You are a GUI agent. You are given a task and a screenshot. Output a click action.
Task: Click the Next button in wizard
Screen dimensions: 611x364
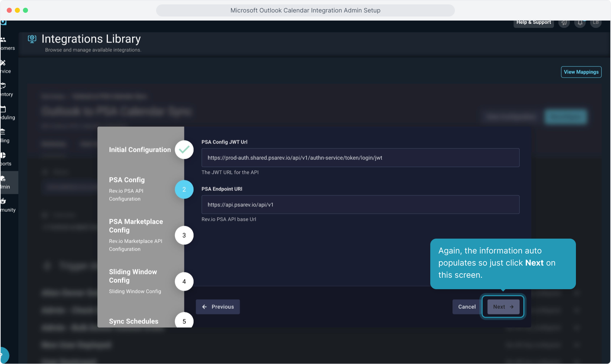(503, 307)
